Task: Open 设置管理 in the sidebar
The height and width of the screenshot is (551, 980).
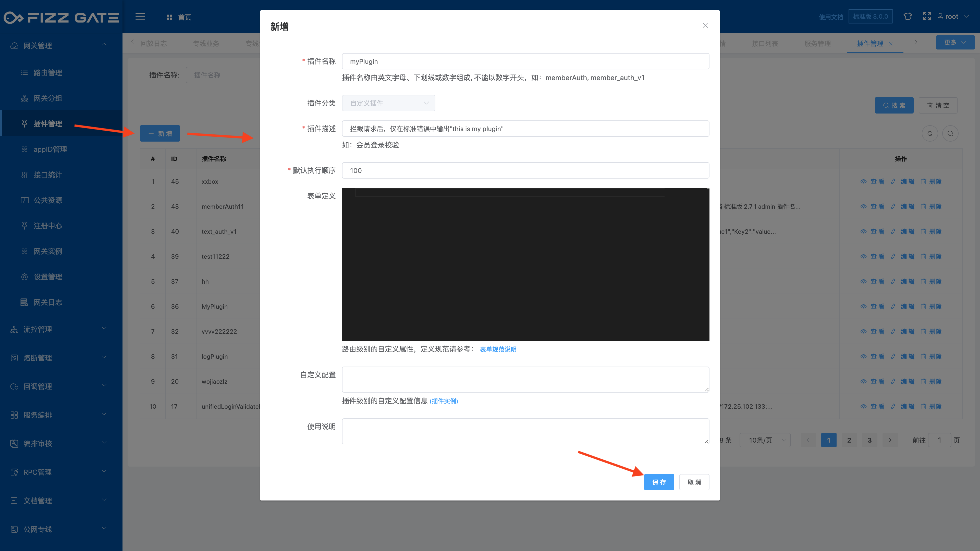Action: pos(61,277)
